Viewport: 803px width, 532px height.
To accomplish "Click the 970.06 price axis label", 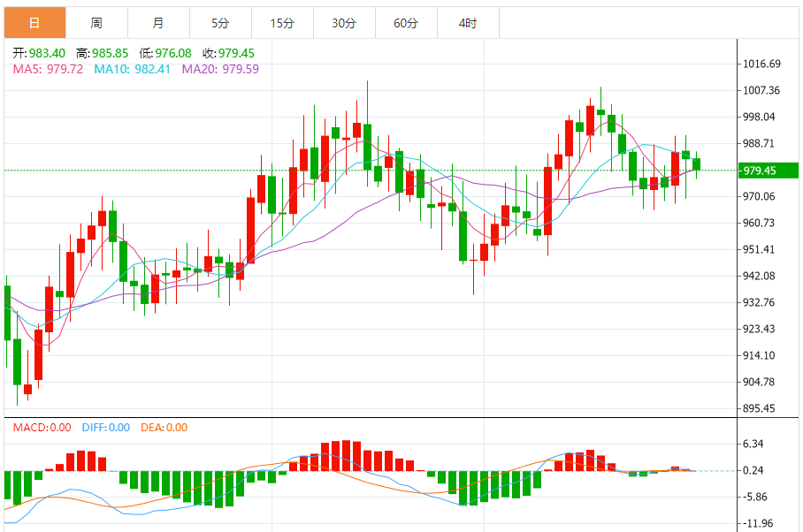I will point(760,196).
